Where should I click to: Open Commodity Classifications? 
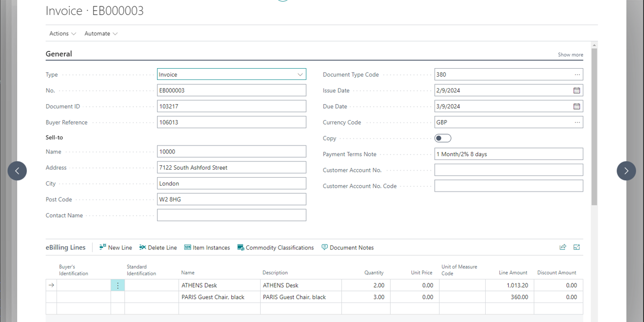click(275, 247)
